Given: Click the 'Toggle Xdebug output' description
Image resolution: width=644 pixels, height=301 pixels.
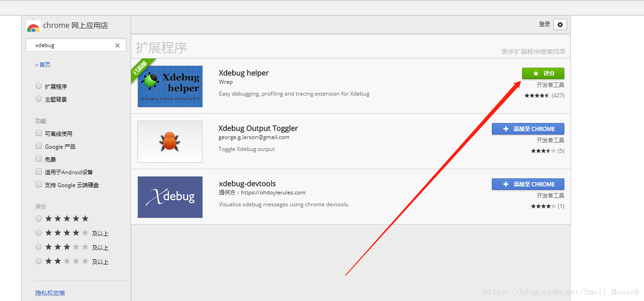Looking at the screenshot, I should click(247, 149).
